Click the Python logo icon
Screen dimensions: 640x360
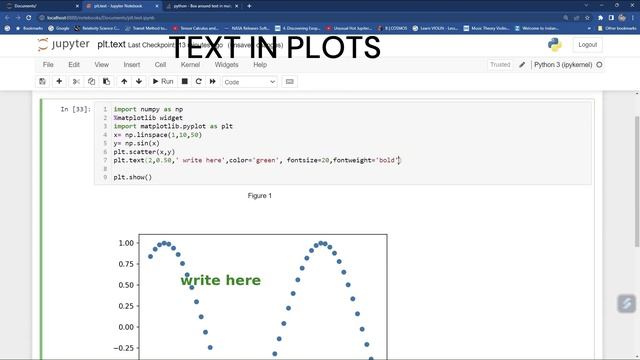pyautogui.click(x=555, y=44)
